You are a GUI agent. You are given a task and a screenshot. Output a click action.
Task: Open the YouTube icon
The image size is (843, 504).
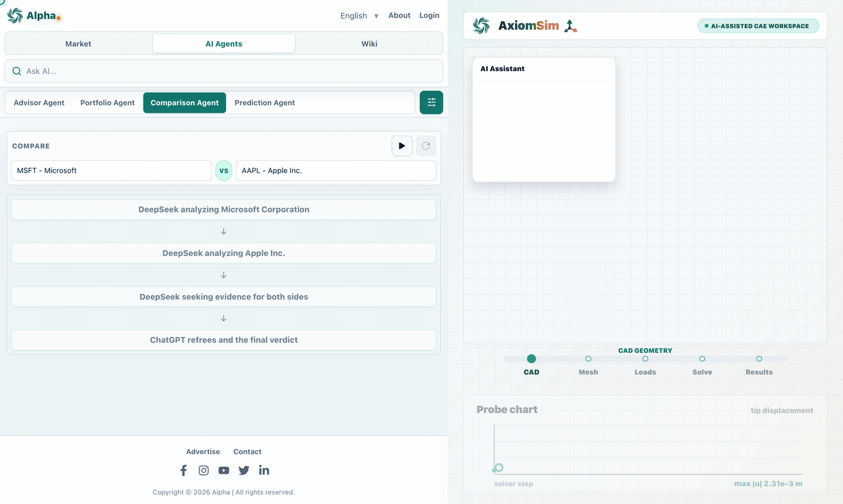pyautogui.click(x=224, y=470)
